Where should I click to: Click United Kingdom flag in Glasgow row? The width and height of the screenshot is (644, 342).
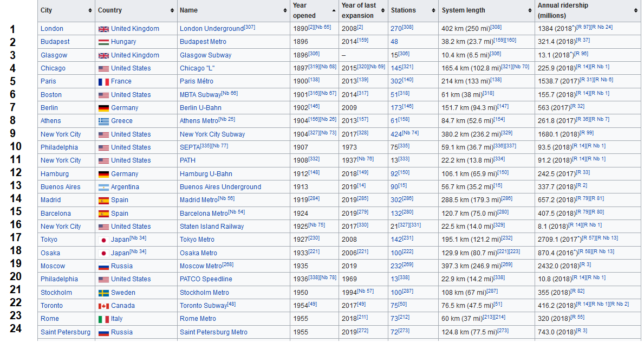tap(103, 55)
